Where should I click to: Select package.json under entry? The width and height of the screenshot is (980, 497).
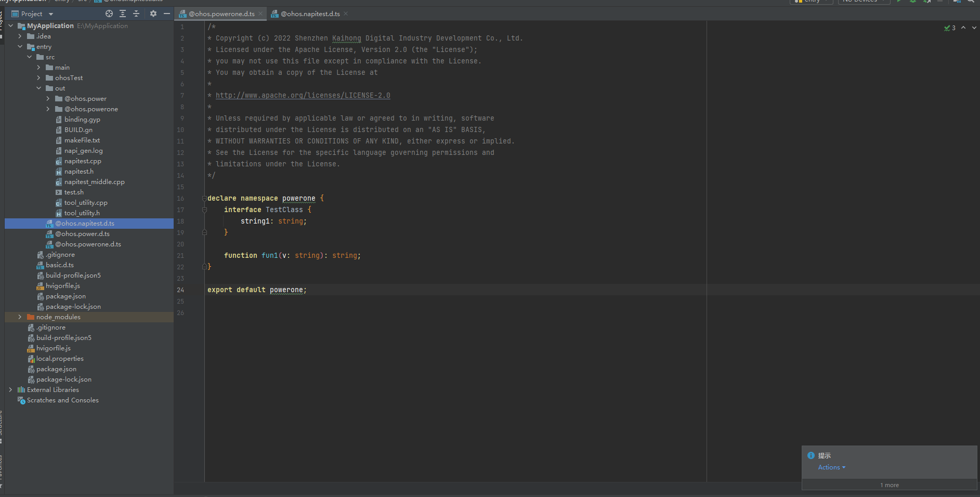(66, 296)
